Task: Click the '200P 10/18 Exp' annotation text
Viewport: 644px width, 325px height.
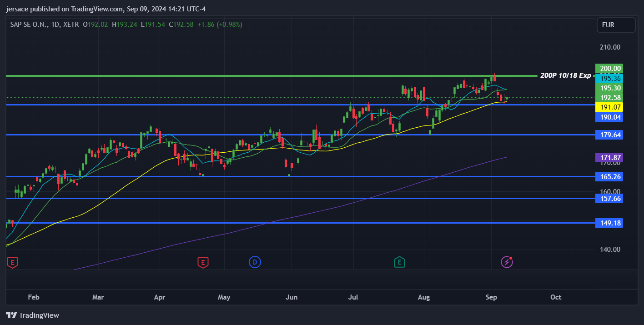Action: coord(566,75)
